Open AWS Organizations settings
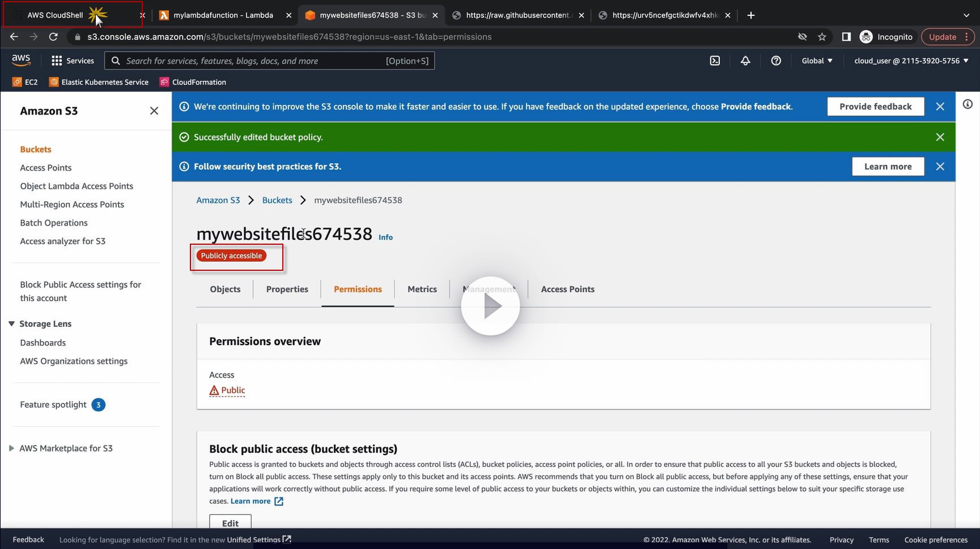 click(74, 361)
